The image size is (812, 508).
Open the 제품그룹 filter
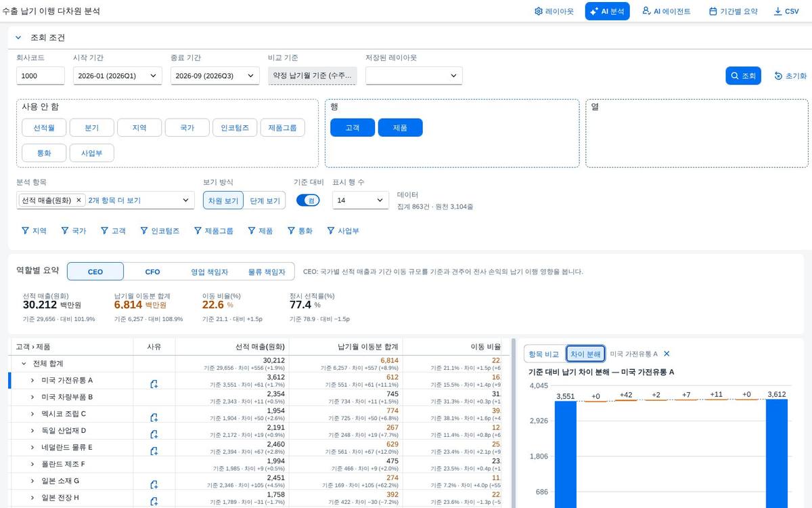(214, 231)
